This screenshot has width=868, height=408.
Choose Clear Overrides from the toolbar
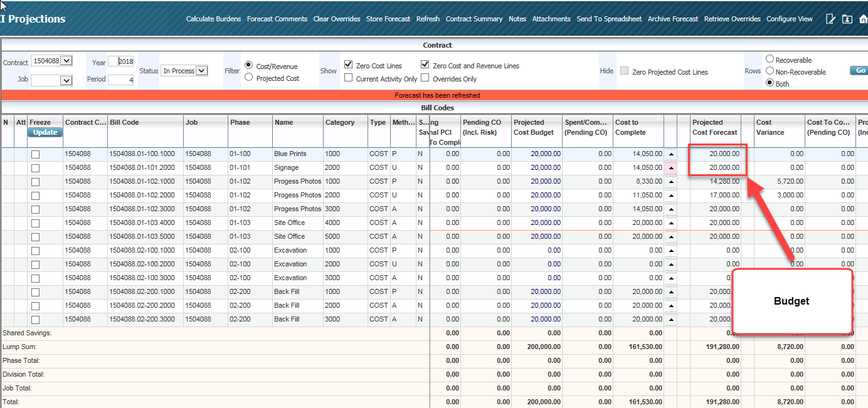click(x=337, y=19)
